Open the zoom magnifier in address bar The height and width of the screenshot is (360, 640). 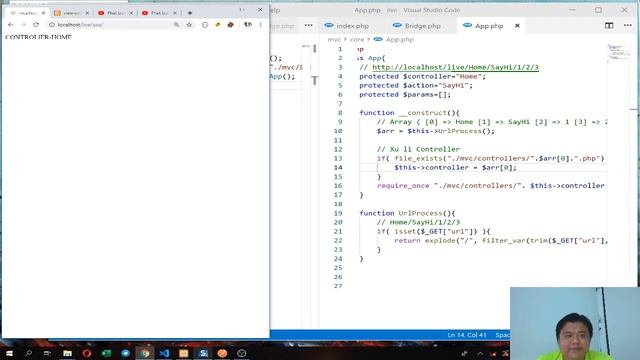coord(176,25)
